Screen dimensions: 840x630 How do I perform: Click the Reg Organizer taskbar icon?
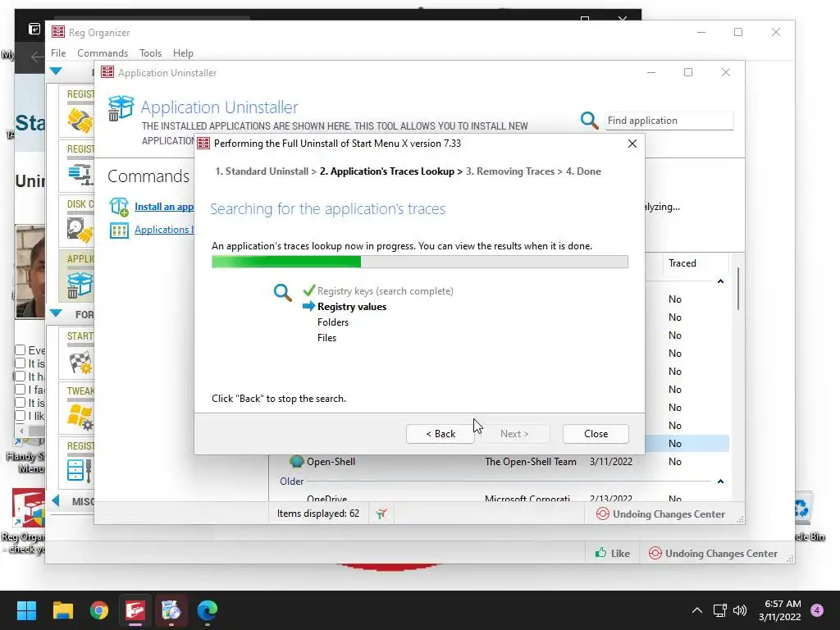(x=135, y=610)
